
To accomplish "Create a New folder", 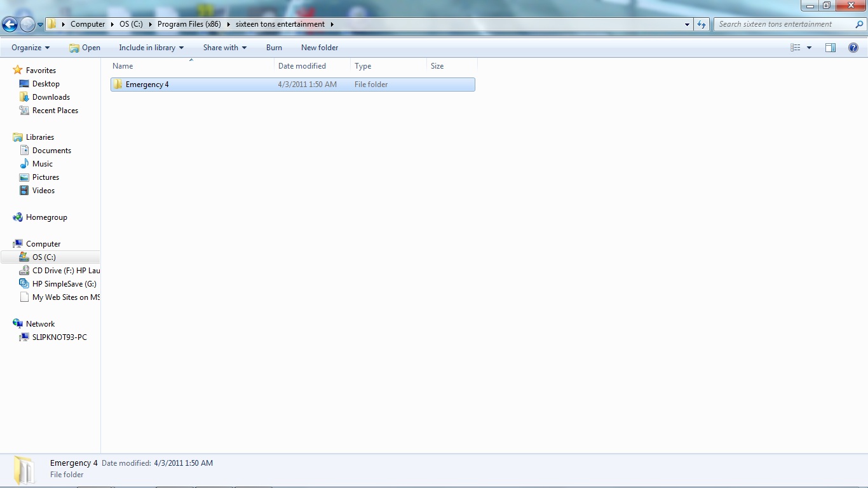I will (320, 48).
